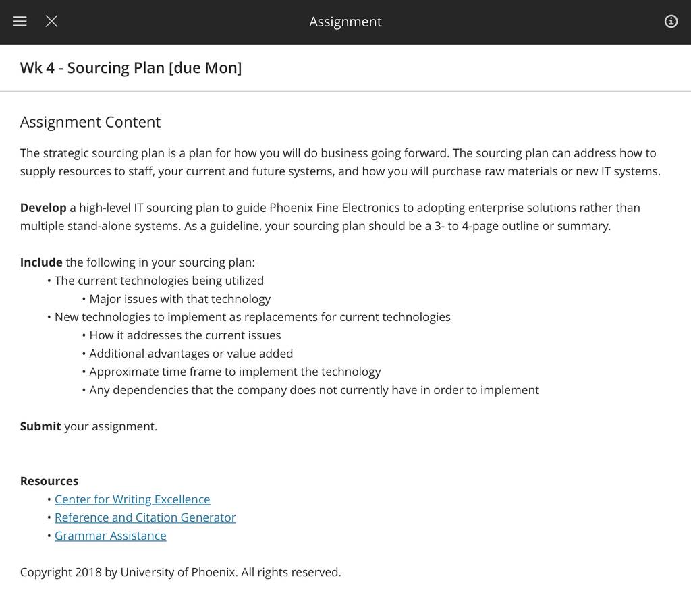Follow the Grammar Assistance link
Viewport: 691px width, 616px height.
point(110,536)
